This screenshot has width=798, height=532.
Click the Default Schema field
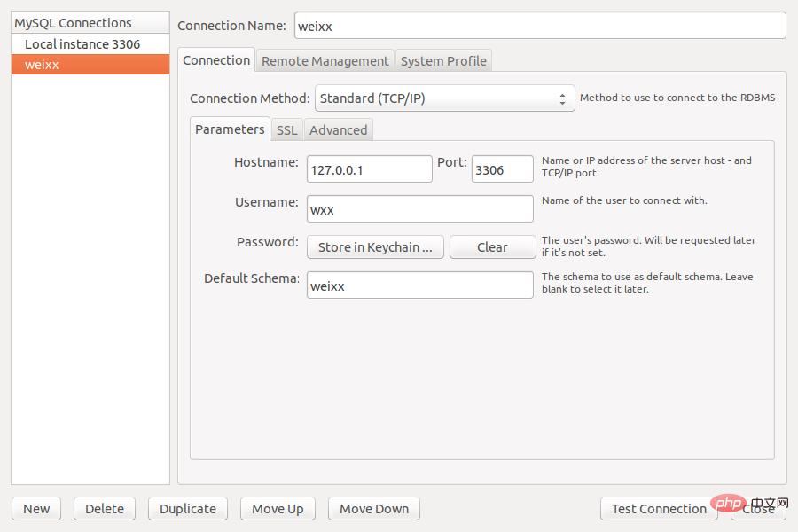tap(419, 286)
